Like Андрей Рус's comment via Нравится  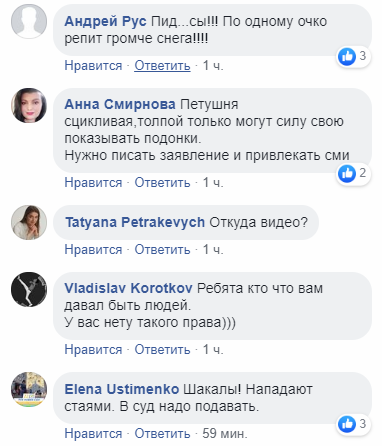pos(93,66)
